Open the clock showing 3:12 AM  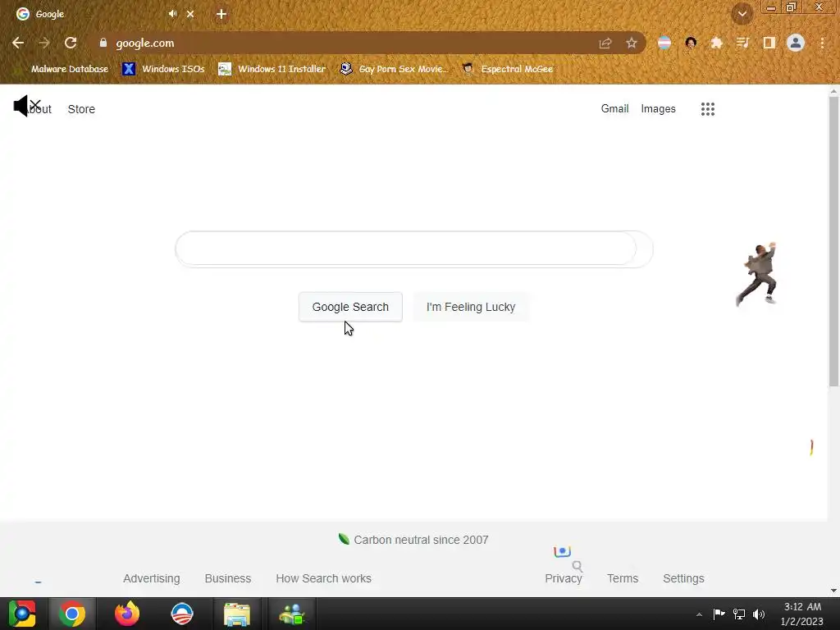(802, 614)
